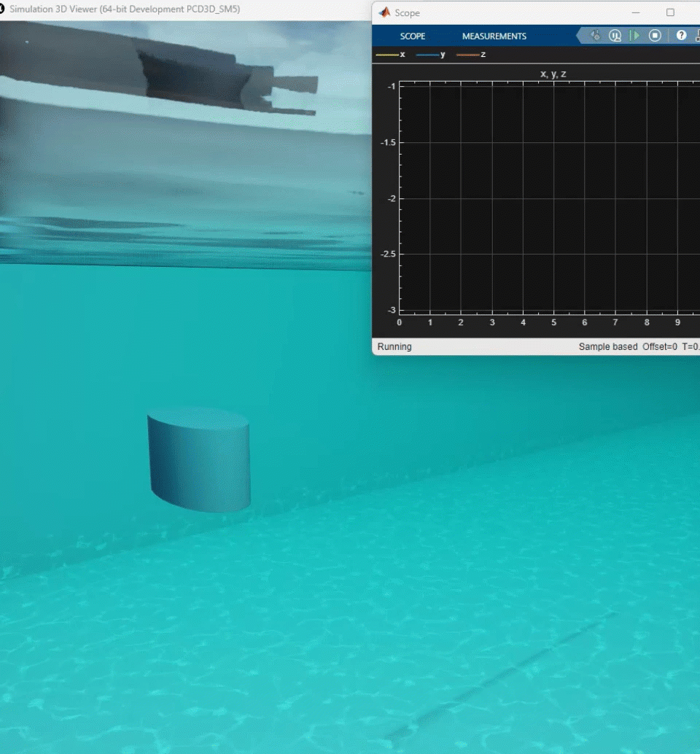This screenshot has width=700, height=754.
Task: Stop the simulation from the Scope toolbar
Action: [656, 36]
